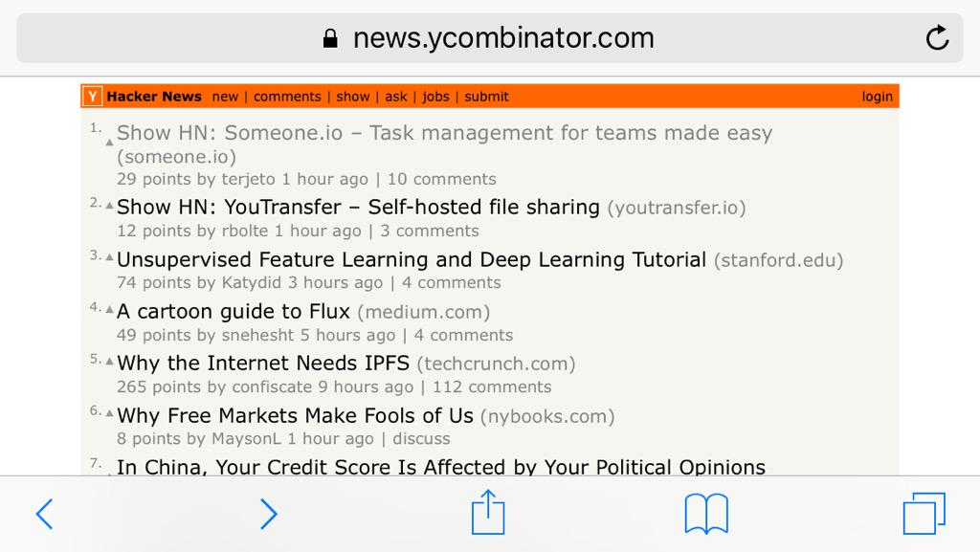Open the show section
980x552 pixels.
pos(353,97)
